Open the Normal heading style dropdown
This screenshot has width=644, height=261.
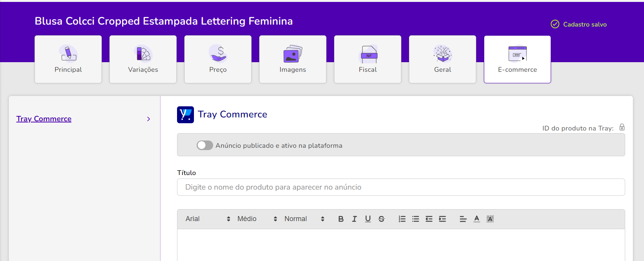click(304, 219)
